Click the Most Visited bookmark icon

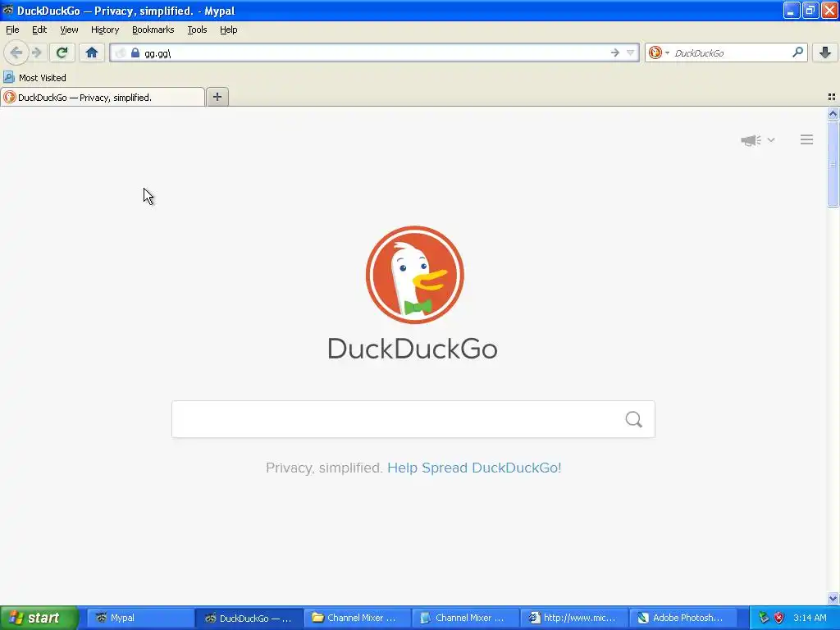coord(8,78)
